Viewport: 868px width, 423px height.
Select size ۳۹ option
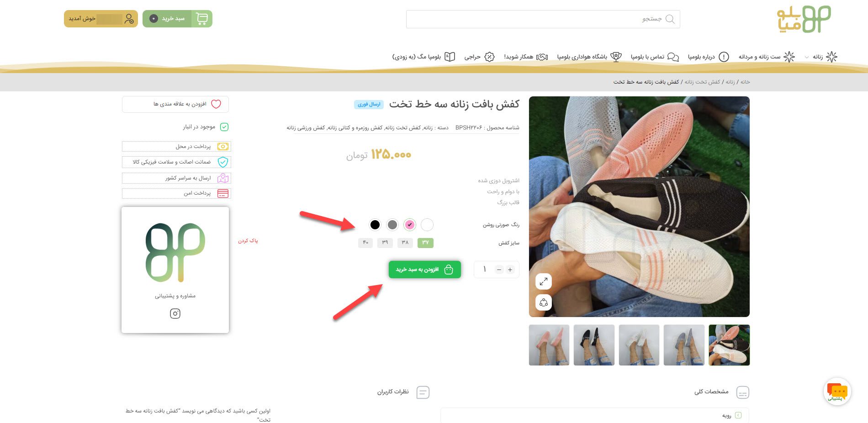[x=385, y=243]
